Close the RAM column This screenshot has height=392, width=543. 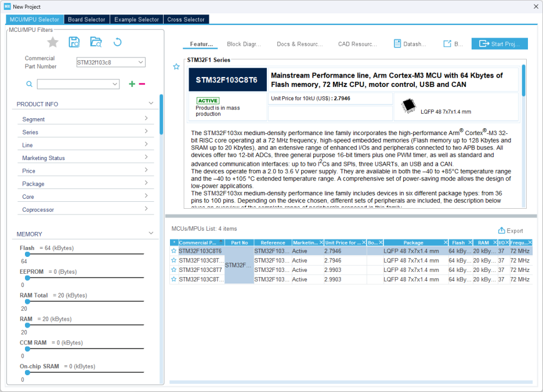coord(495,242)
